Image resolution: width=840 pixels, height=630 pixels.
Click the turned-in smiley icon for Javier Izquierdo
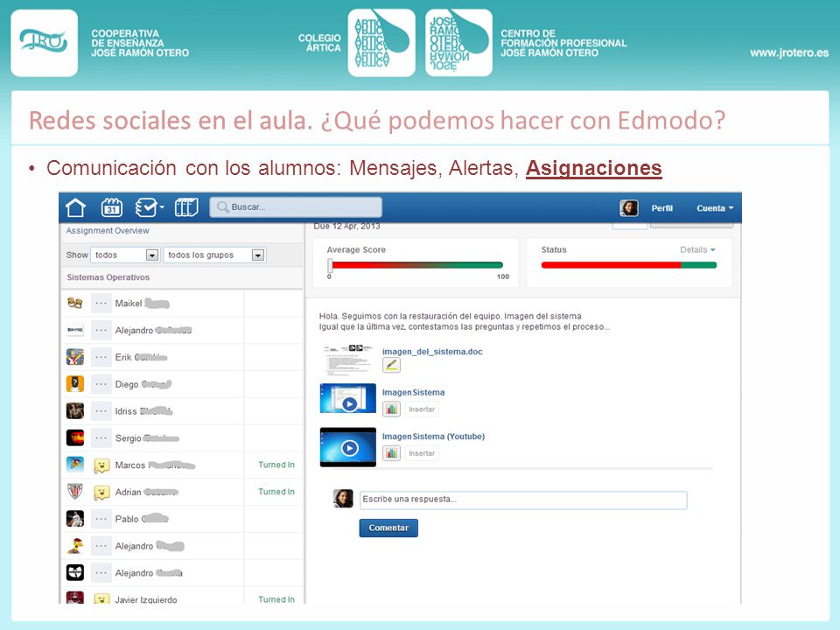pyautogui.click(x=101, y=598)
